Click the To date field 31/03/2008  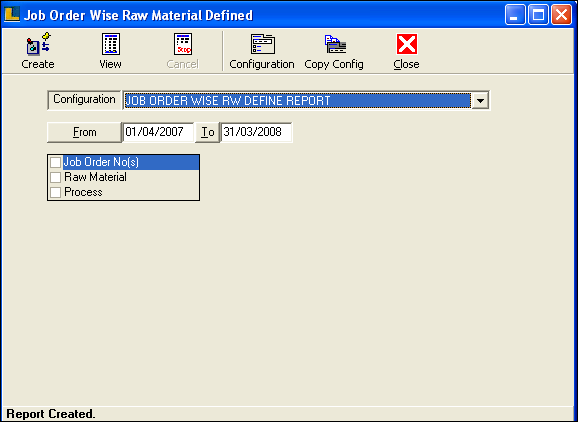tap(256, 132)
